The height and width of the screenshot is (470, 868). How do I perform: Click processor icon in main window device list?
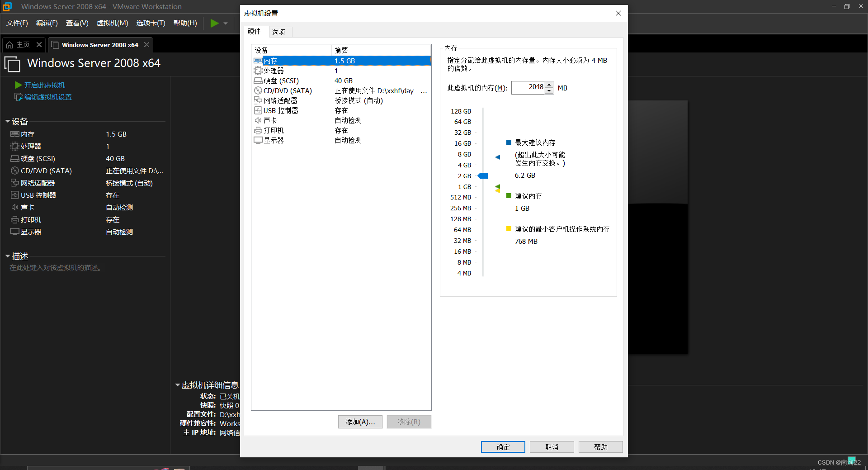pos(14,146)
